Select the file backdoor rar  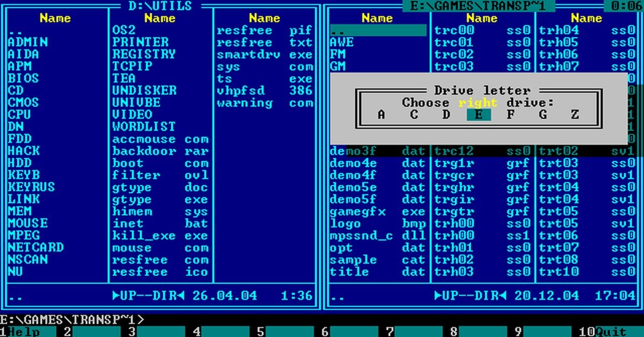click(x=160, y=151)
